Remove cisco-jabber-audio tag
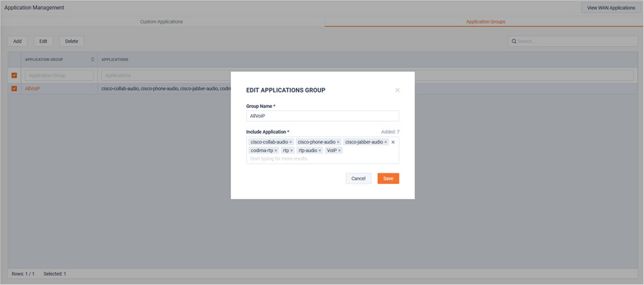Image resolution: width=644 pixels, height=285 pixels. tap(386, 142)
